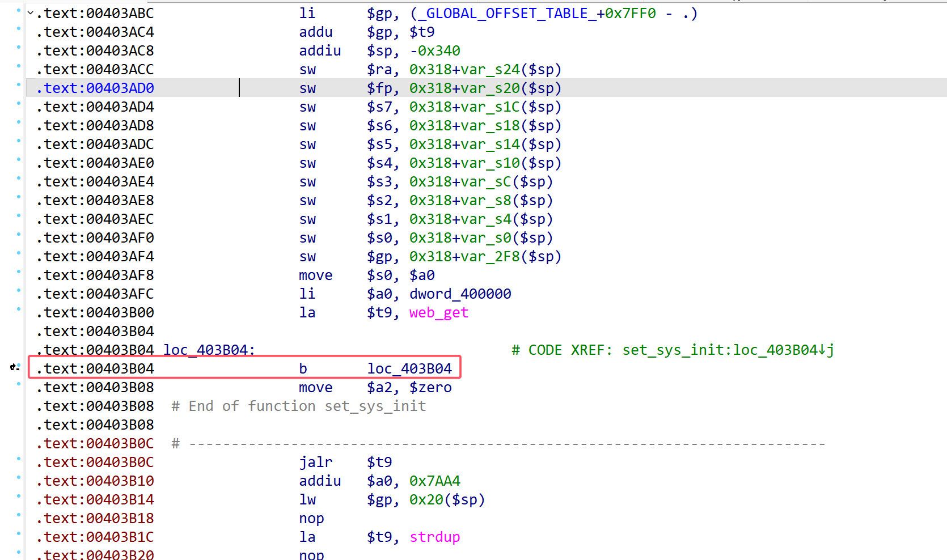Follow dword_400000 operand
947x560 pixels.
pos(460,294)
